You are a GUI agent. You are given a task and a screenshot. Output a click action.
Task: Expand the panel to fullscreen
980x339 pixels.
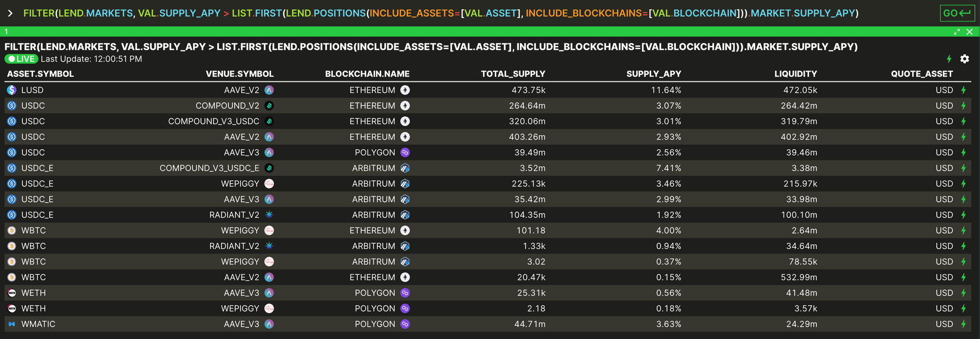click(x=956, y=32)
